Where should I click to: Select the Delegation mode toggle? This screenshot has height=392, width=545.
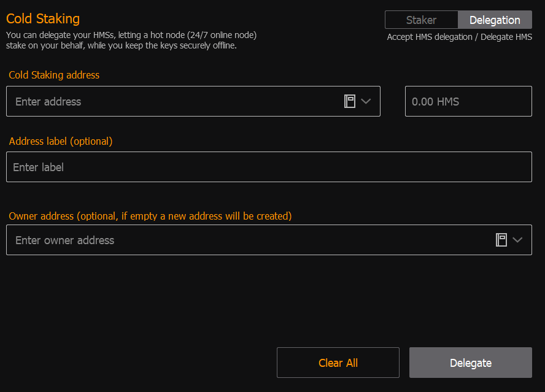tap(495, 20)
